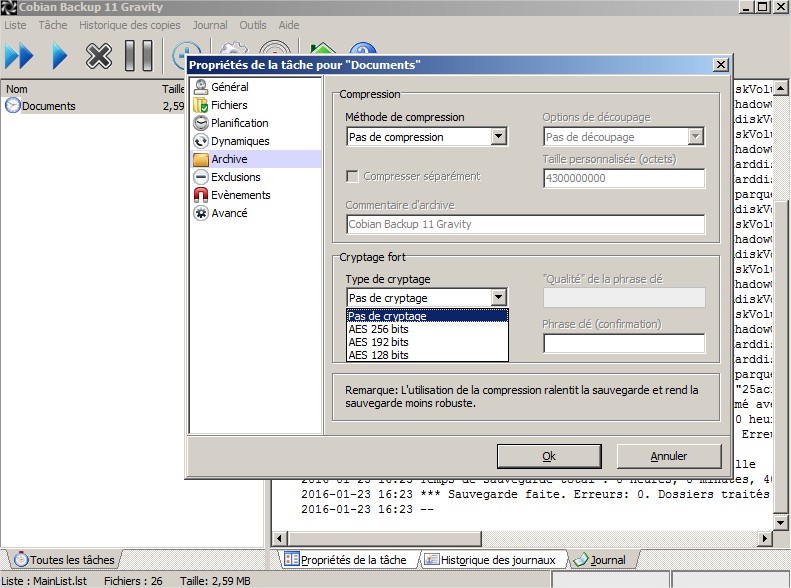Image resolution: width=791 pixels, height=588 pixels.
Task: Open Exclusions minus icon
Action: click(201, 177)
